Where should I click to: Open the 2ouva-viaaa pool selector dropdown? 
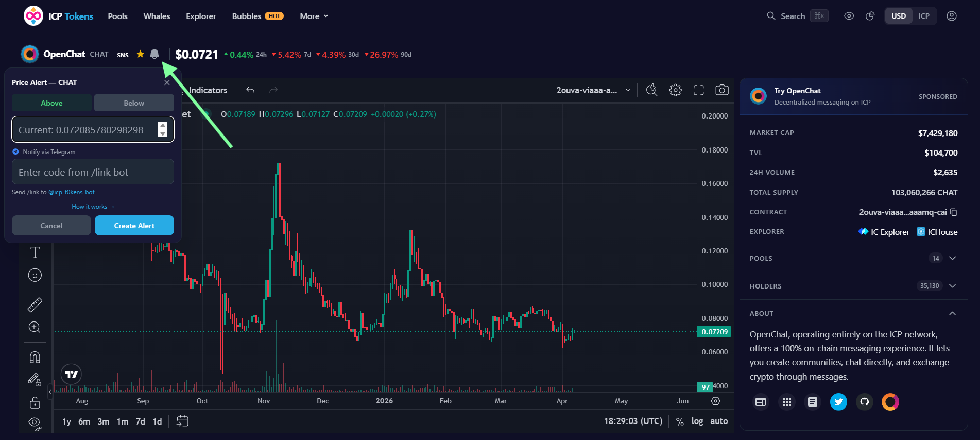[x=593, y=90]
